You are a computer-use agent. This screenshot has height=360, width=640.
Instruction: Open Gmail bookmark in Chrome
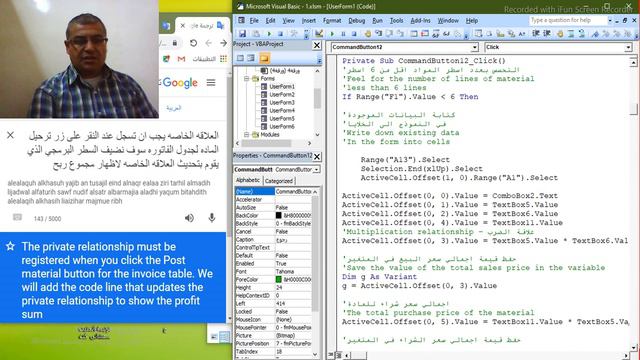point(181,59)
